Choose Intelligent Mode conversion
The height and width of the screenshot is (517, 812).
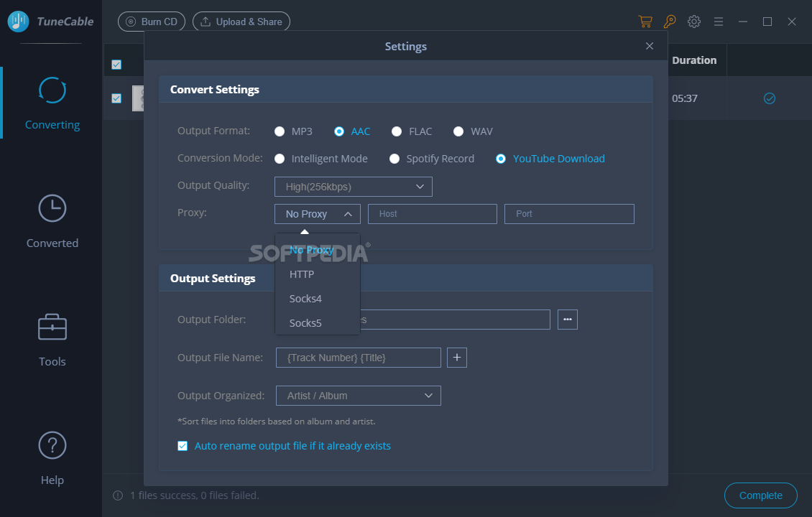pyautogui.click(x=280, y=159)
